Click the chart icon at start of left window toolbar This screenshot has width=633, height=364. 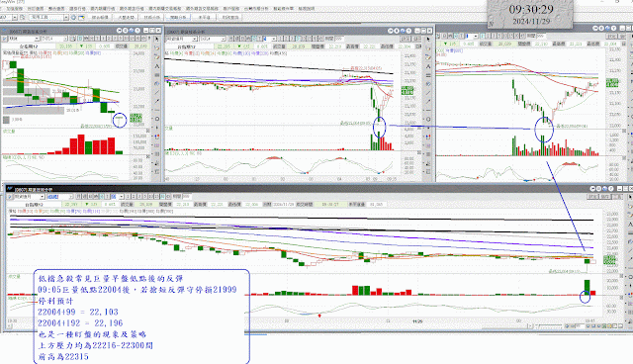coord(5,39)
